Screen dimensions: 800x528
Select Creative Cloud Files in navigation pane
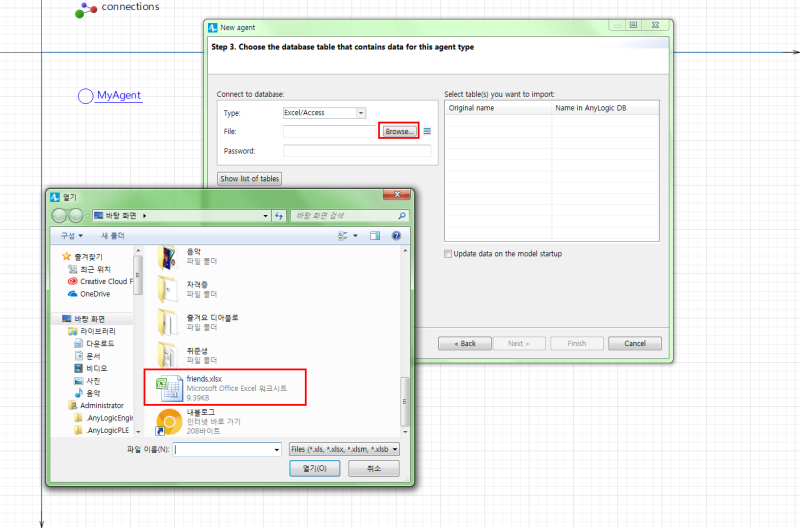coord(100,282)
